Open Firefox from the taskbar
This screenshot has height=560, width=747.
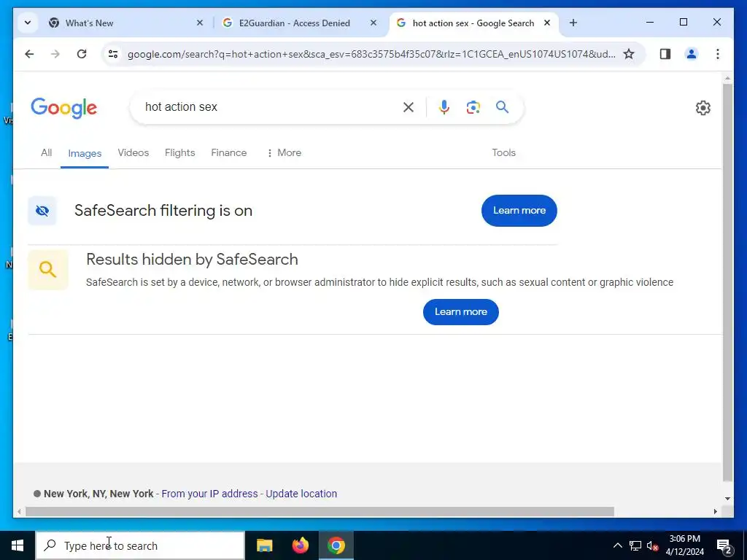coord(300,545)
